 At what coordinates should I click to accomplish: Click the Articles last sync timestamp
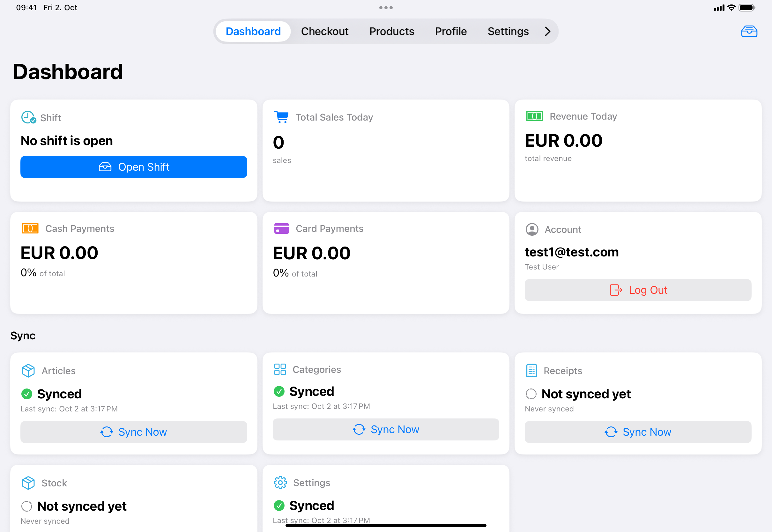tap(69, 409)
